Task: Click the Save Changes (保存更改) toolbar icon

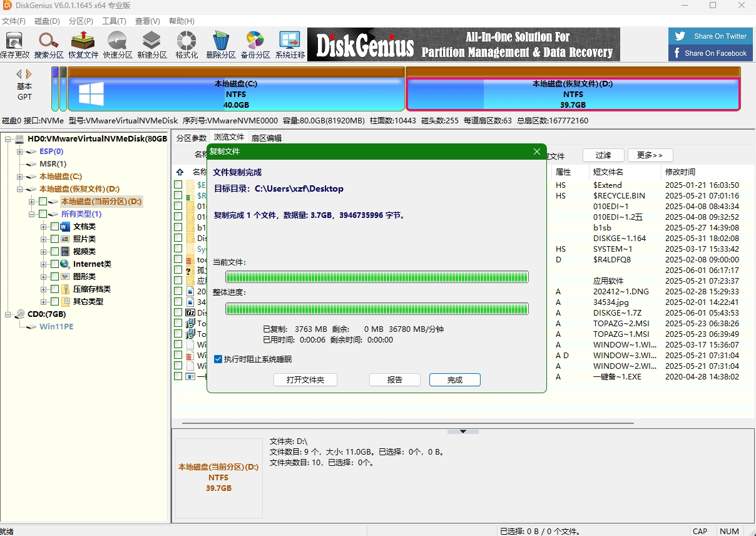Action: pos(14,44)
